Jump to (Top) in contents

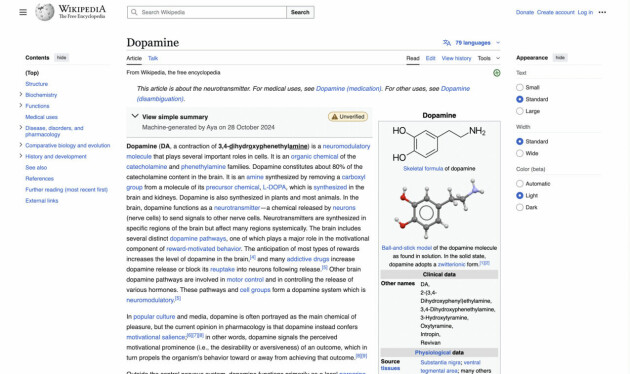32,73
